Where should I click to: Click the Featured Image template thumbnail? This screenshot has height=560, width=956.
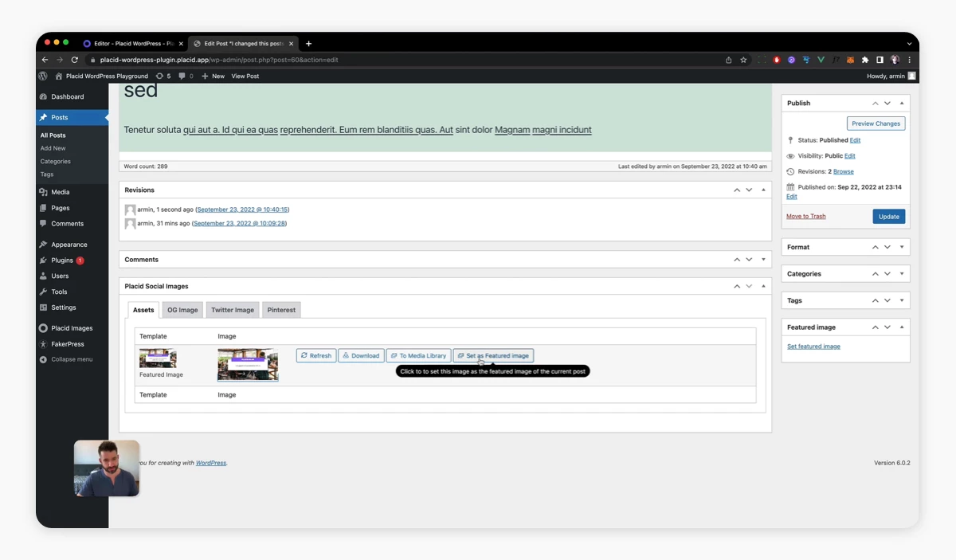click(158, 358)
